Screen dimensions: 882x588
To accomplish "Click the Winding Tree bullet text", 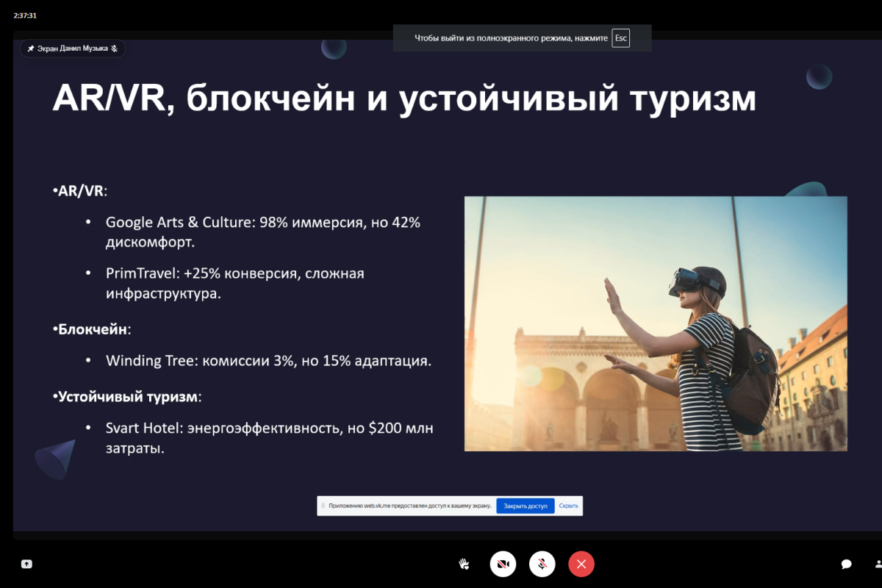I will click(x=268, y=361).
